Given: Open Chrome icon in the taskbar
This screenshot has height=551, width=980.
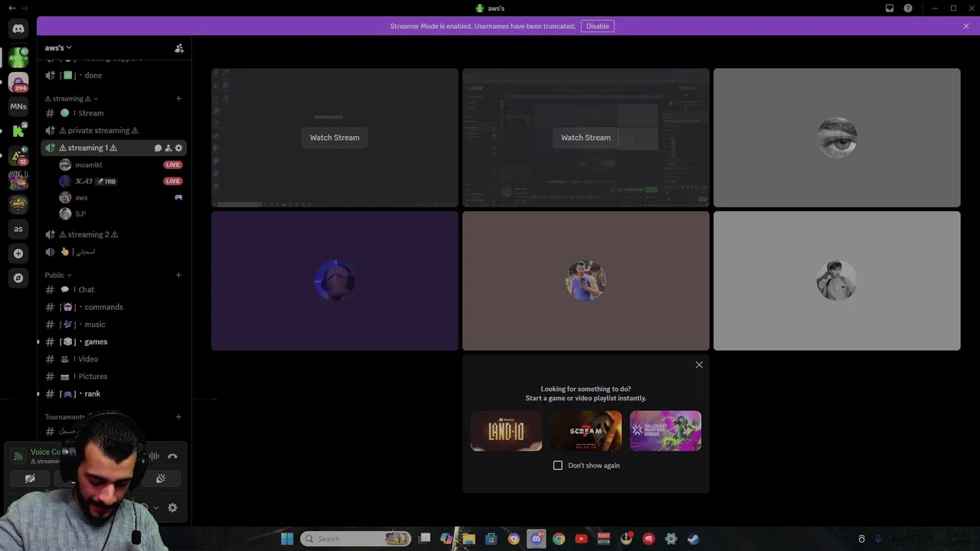Looking at the screenshot, I should pos(559,539).
